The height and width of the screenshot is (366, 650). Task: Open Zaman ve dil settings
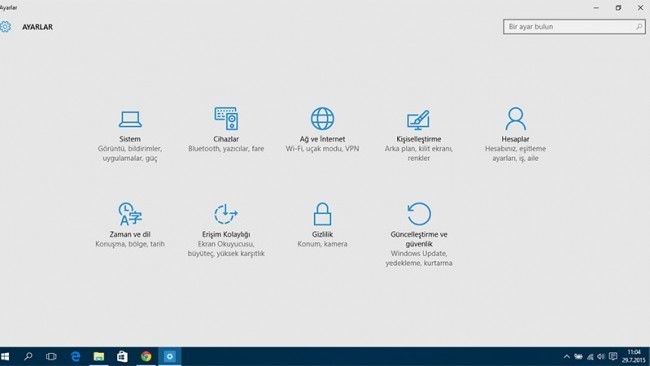coord(130,225)
